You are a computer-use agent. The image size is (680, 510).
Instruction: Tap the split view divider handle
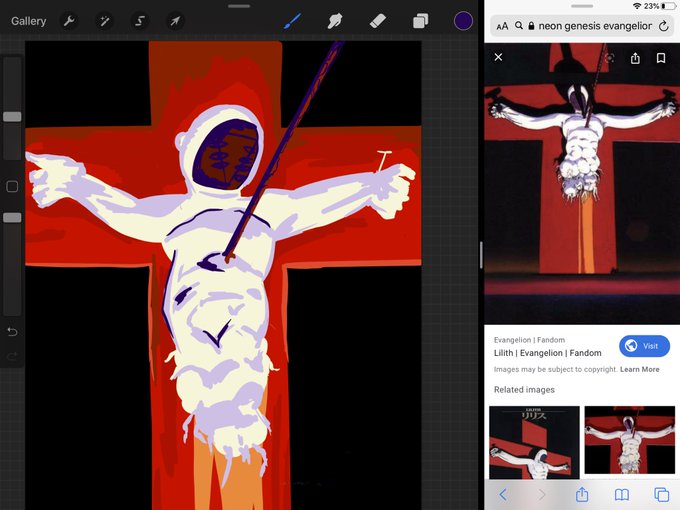[481, 255]
